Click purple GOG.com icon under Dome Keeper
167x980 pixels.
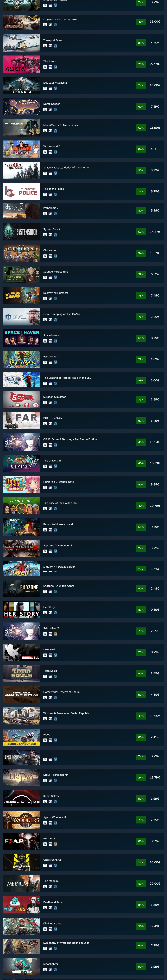click(50, 110)
